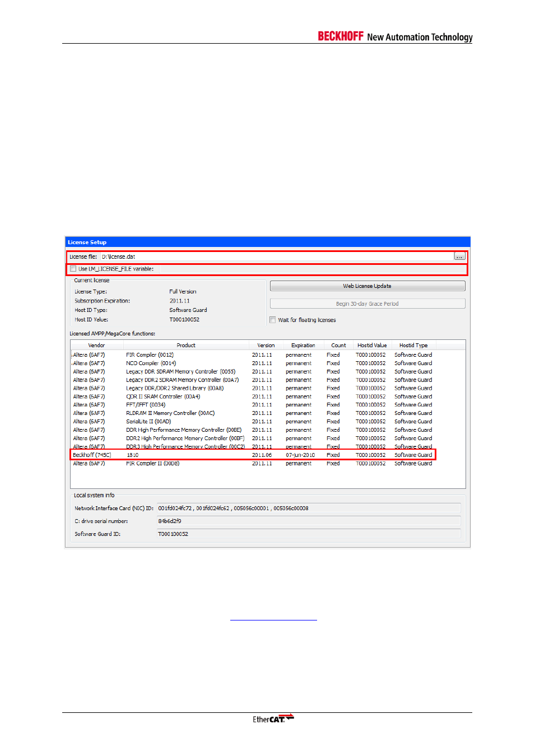Sort table by Expiration column header
Screen dimensions: 535x756
303,346
